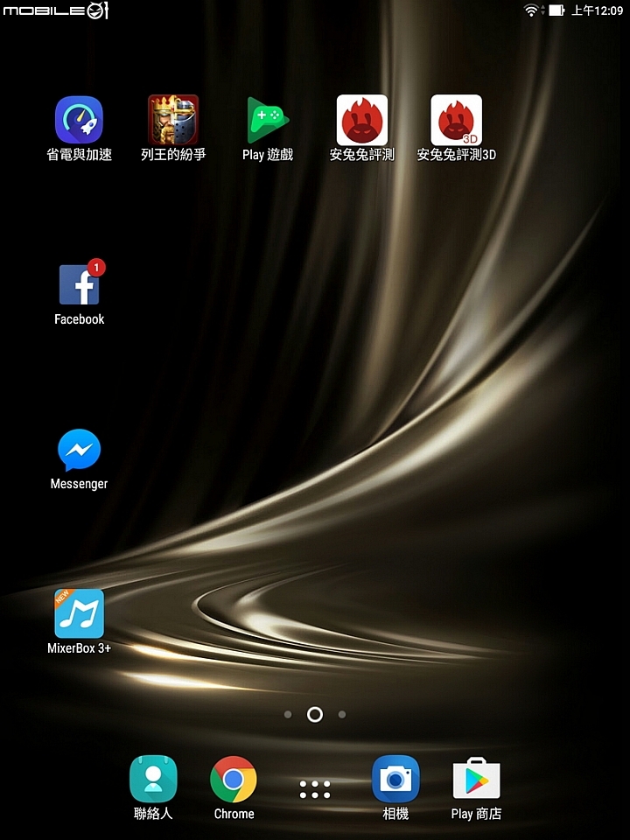Tap the 上午12:09 clock
This screenshot has width=630, height=840.
point(597,10)
